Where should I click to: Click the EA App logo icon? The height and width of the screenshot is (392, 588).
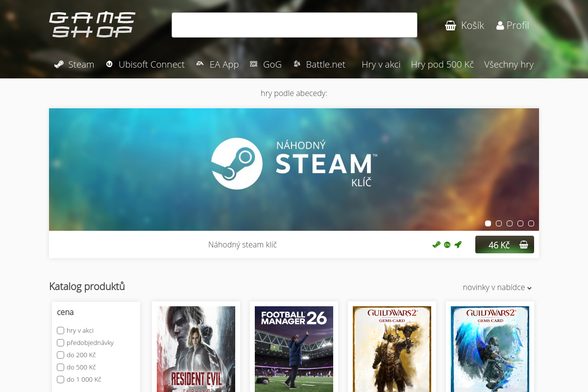click(200, 64)
